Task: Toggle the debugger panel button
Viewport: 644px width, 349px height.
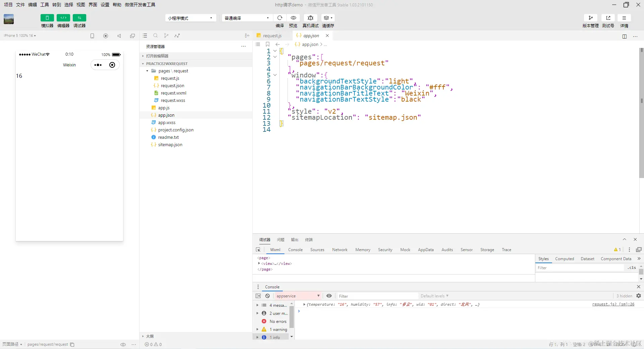Action: (79, 18)
